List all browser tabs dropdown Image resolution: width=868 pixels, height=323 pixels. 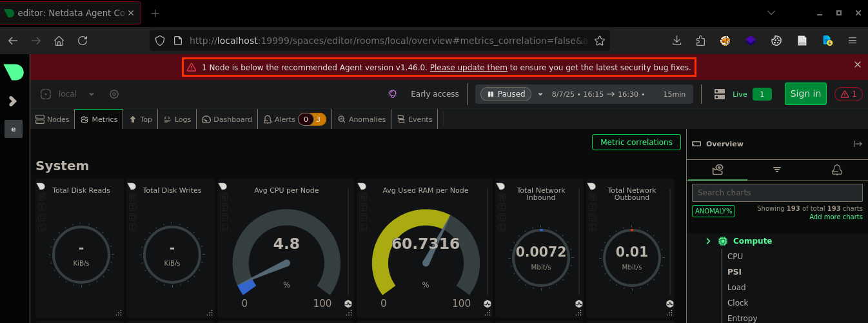click(x=772, y=13)
